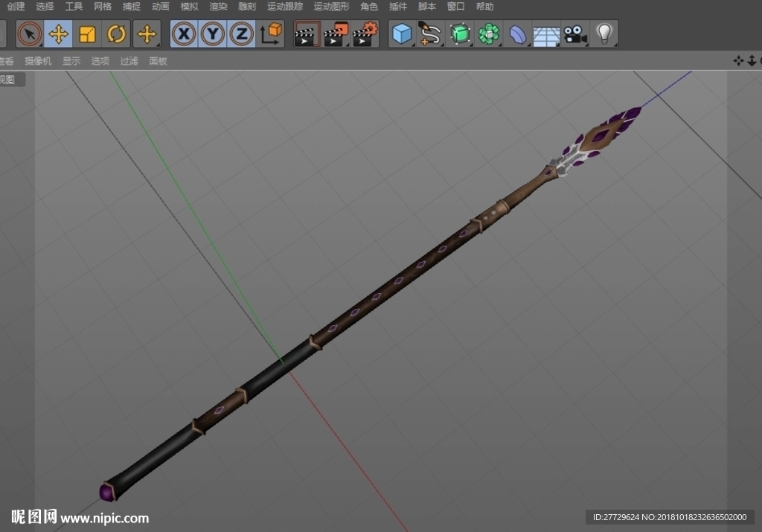Select the Live Selection arrow tool
The image size is (762, 532).
[30, 34]
